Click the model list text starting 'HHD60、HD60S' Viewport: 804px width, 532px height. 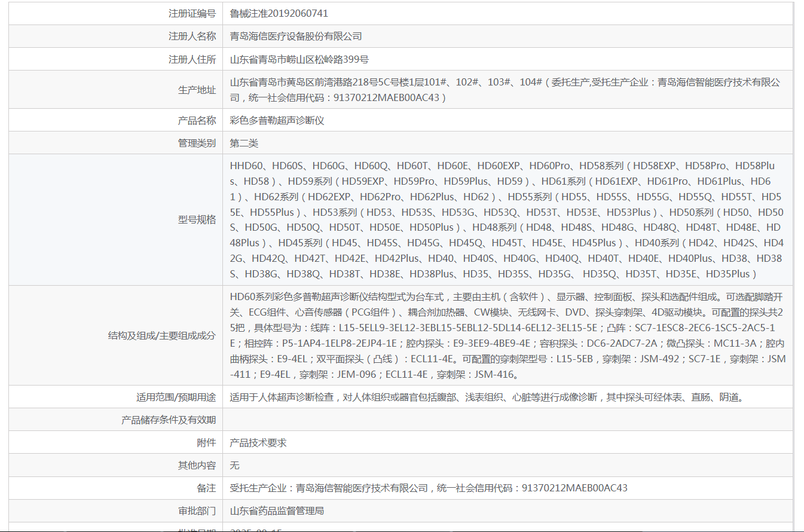click(x=507, y=219)
